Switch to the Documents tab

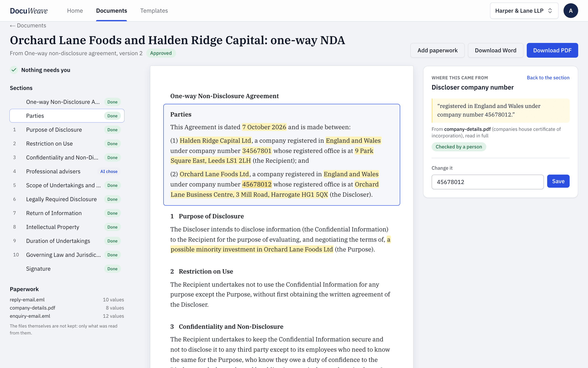coord(111,11)
